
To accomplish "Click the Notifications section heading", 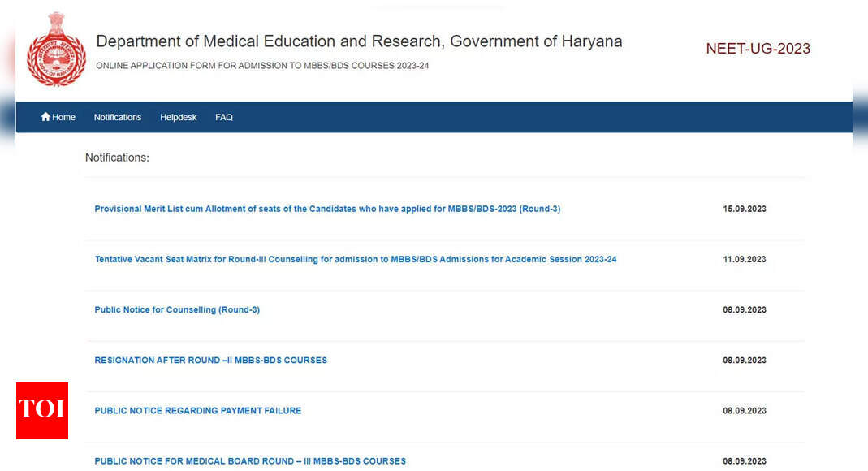I will [117, 158].
